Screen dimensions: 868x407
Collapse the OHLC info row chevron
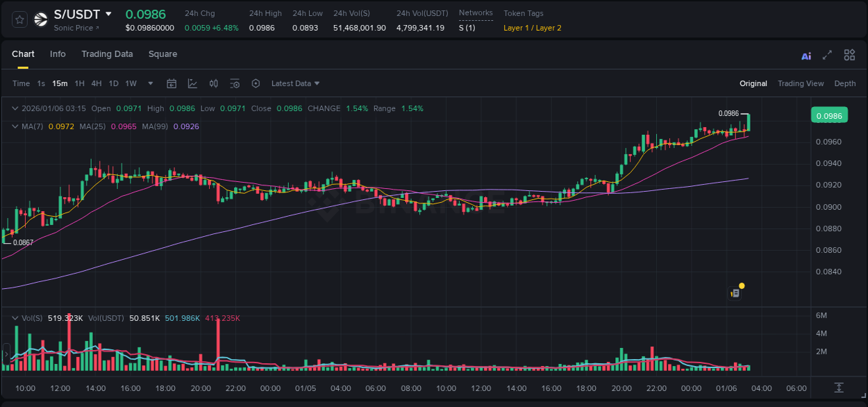pos(15,108)
